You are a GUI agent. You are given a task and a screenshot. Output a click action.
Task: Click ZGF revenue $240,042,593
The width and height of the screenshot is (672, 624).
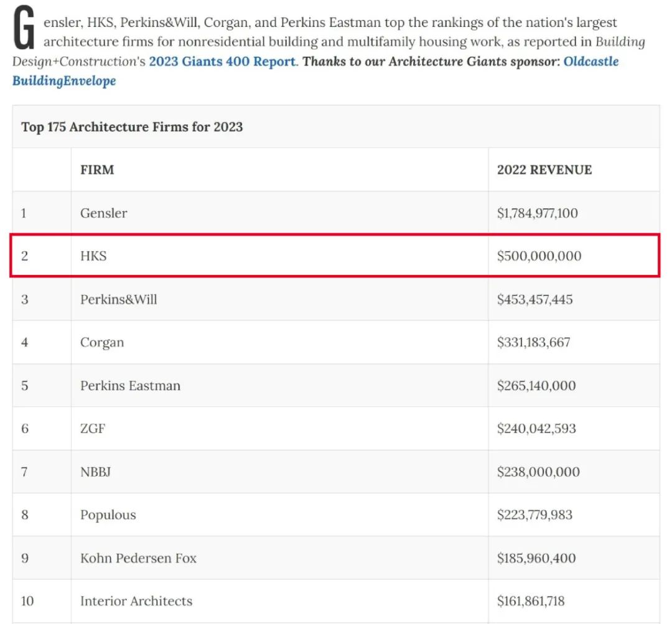(536, 429)
